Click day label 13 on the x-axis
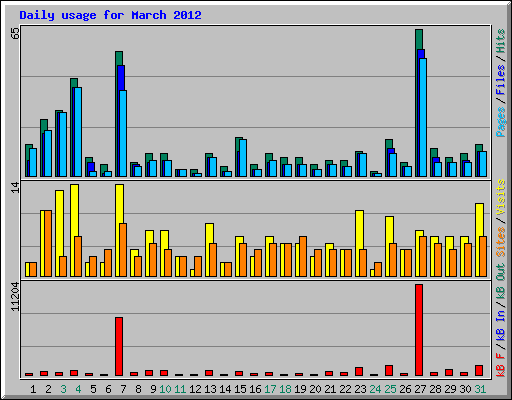Screen dimensions: 512x400 tap(210, 389)
